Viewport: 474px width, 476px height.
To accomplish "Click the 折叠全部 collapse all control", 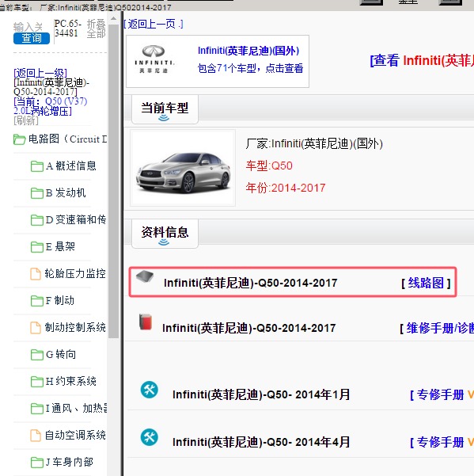I will (x=96, y=29).
